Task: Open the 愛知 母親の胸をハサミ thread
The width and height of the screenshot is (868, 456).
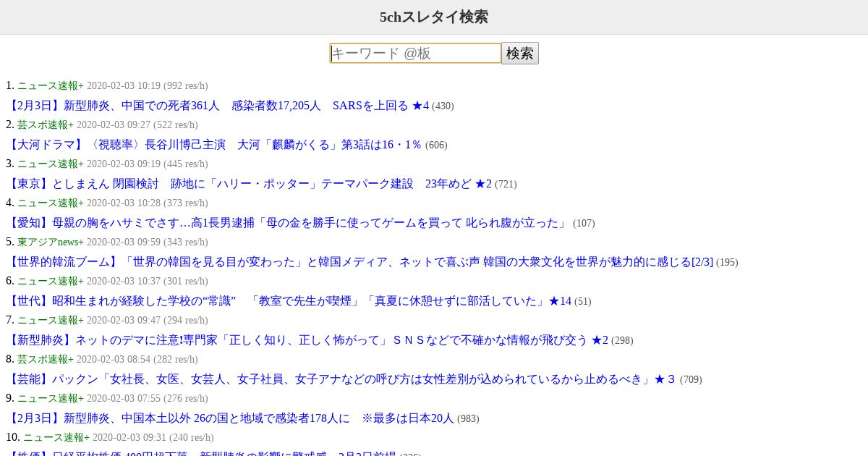Action: tap(287, 223)
